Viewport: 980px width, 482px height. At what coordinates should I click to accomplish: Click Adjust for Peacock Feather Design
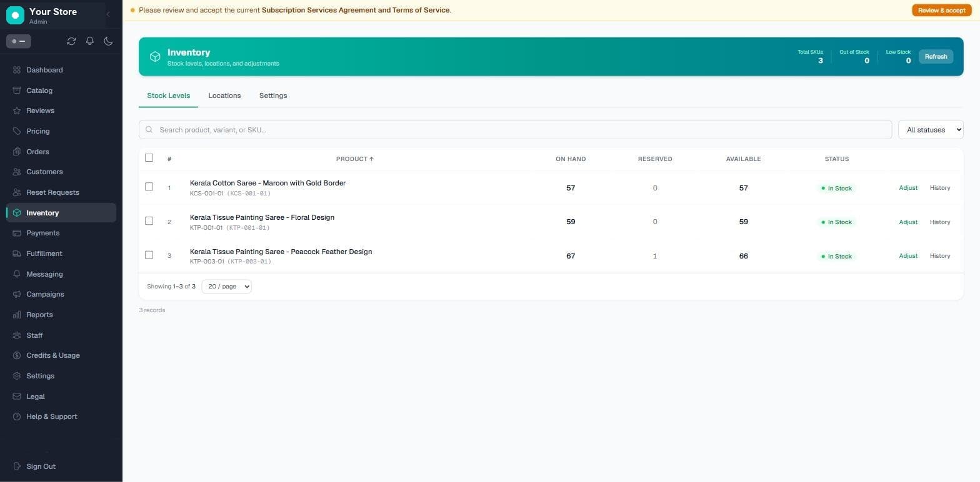tap(908, 256)
